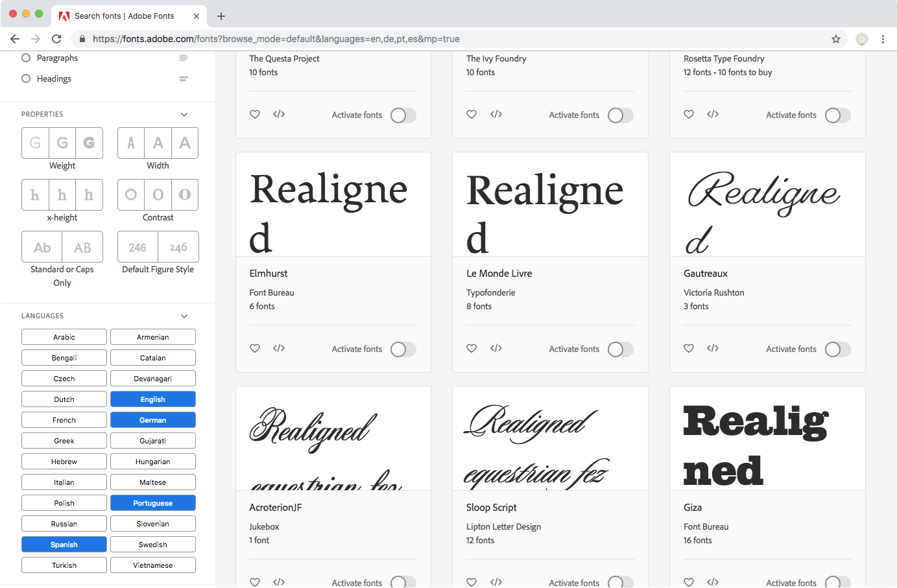Select light weight filter icon
897x588 pixels.
pos(35,143)
